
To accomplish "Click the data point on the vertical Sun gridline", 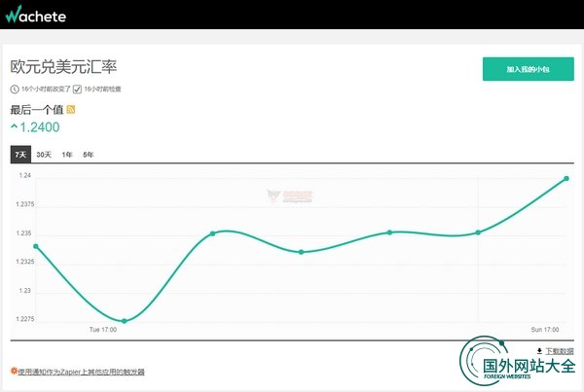I will (x=478, y=232).
